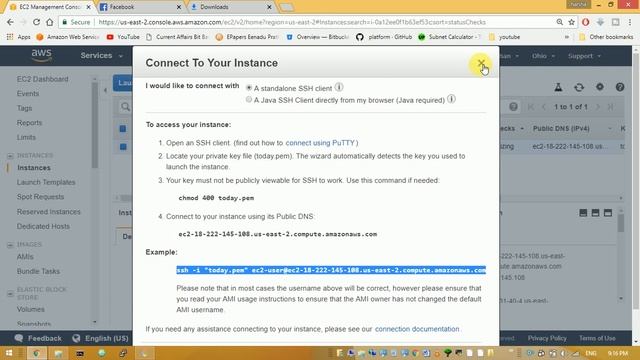Open the Ohio region dropdown
Image resolution: width=640 pixels, height=360 pixels.
[543, 56]
